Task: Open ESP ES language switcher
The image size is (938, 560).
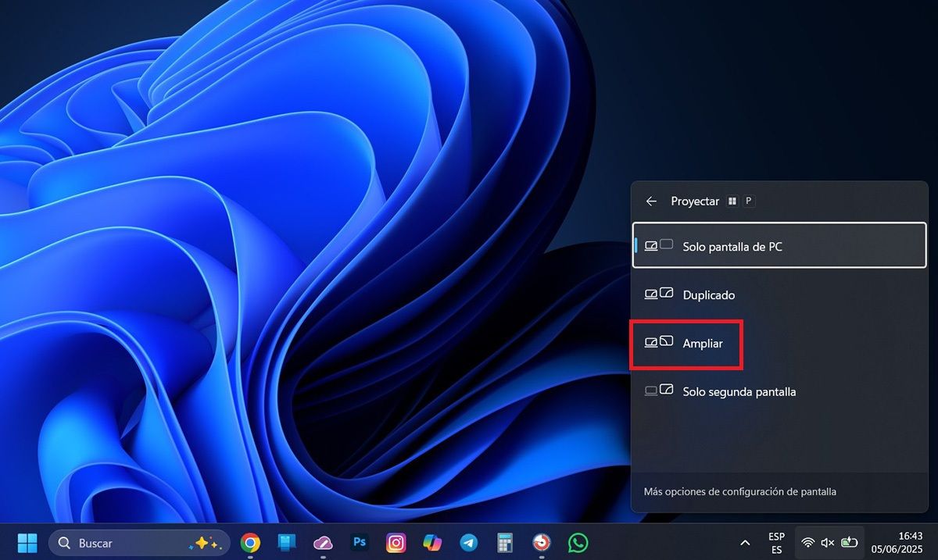Action: 776,543
